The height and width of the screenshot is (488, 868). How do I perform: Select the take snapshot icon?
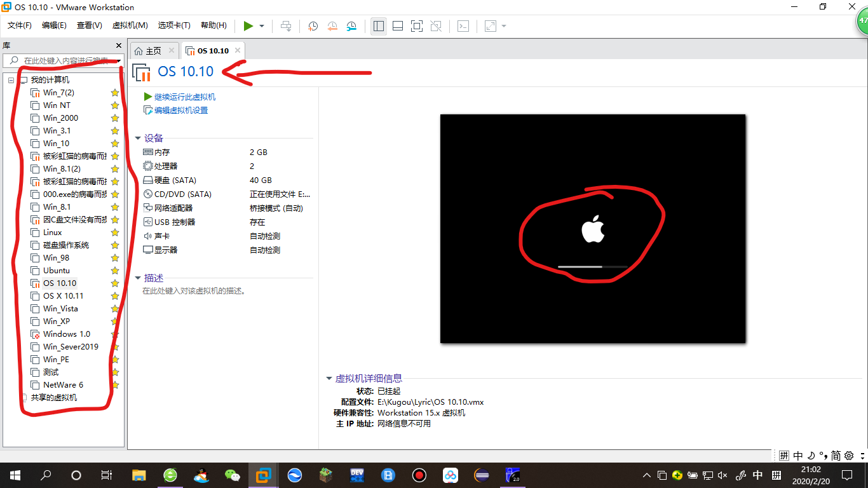[x=311, y=26]
